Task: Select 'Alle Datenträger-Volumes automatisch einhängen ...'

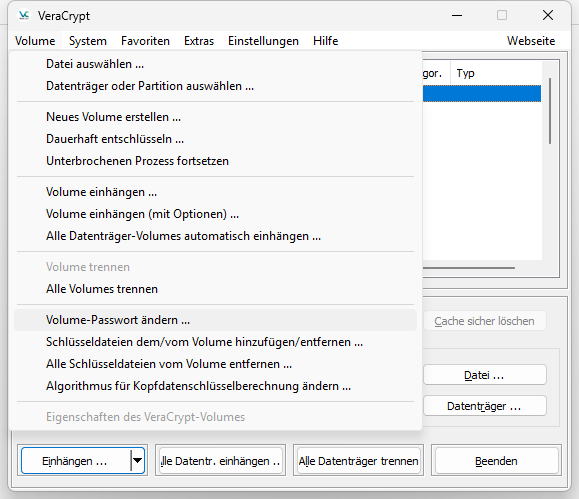Action: (x=215, y=236)
